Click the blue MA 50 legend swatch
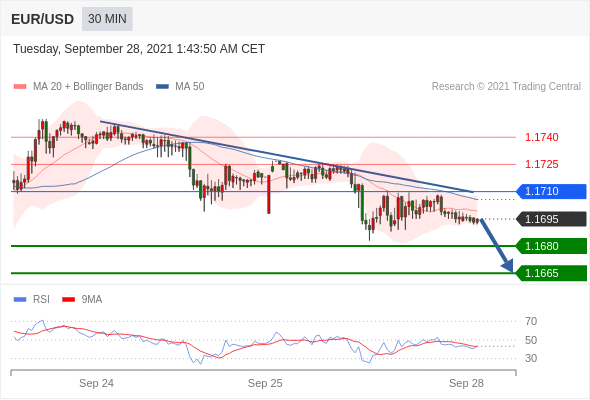 (162, 87)
